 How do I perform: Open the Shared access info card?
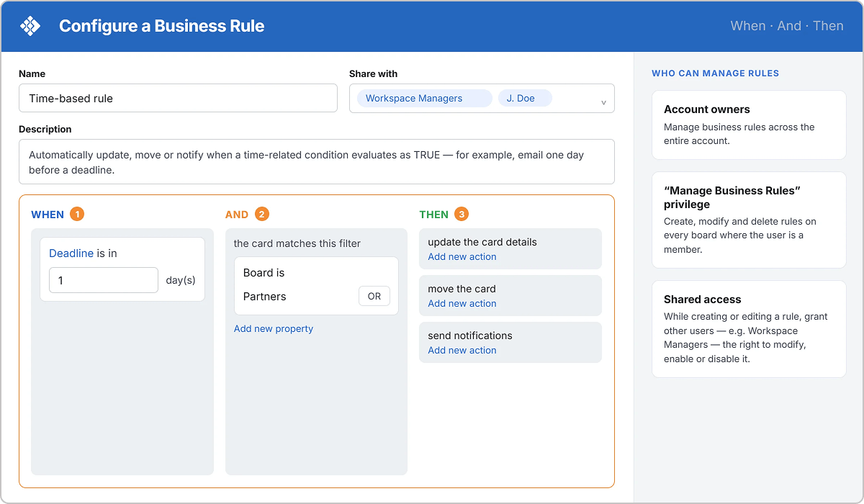tap(749, 329)
